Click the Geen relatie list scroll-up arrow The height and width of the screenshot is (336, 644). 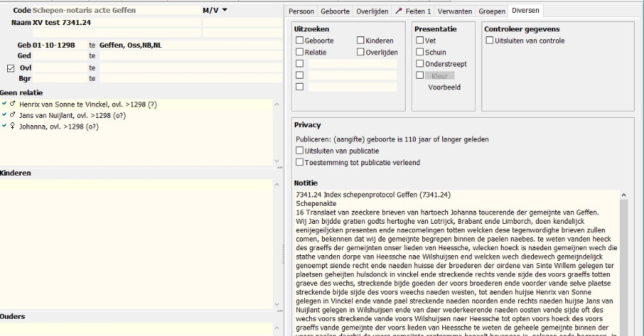coord(278,104)
